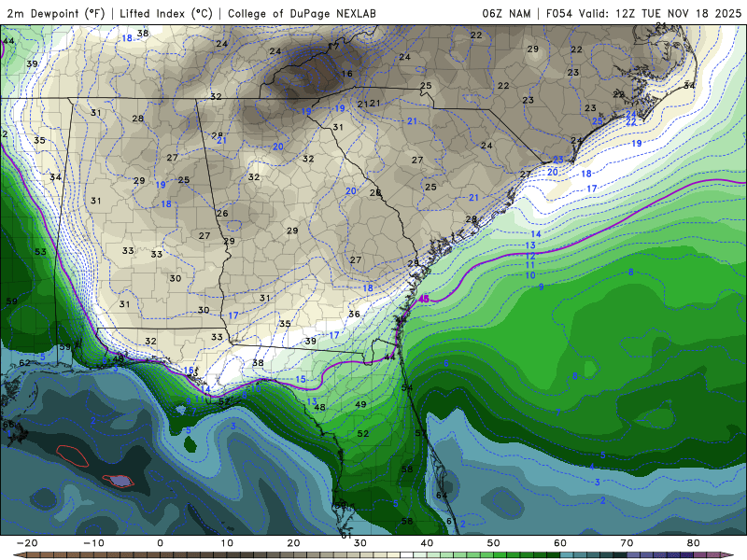Screen dimensions: 747x560
Task: Click the blue '15' lifted index contour label
Action: tap(301, 379)
